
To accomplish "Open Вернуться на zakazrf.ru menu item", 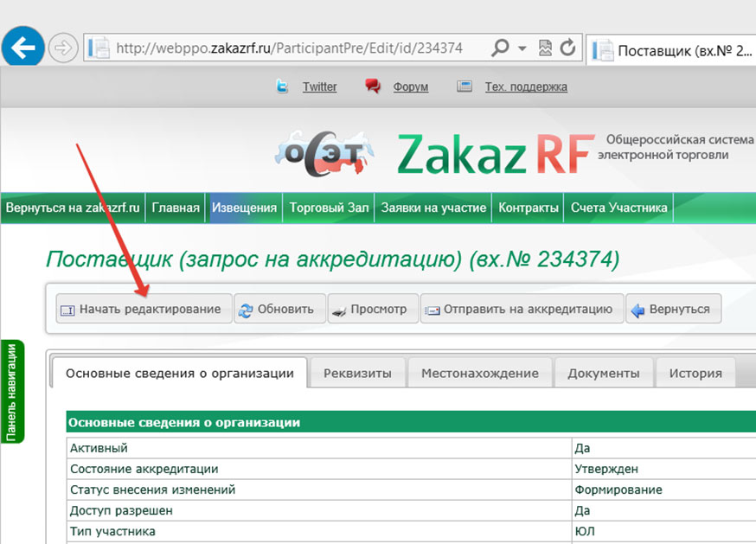I will click(73, 208).
